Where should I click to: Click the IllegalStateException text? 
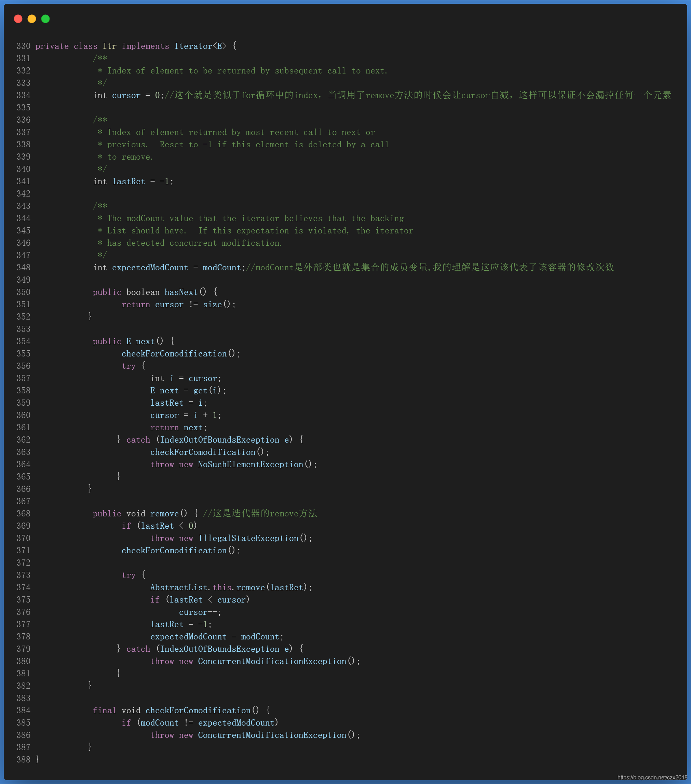[x=248, y=539]
